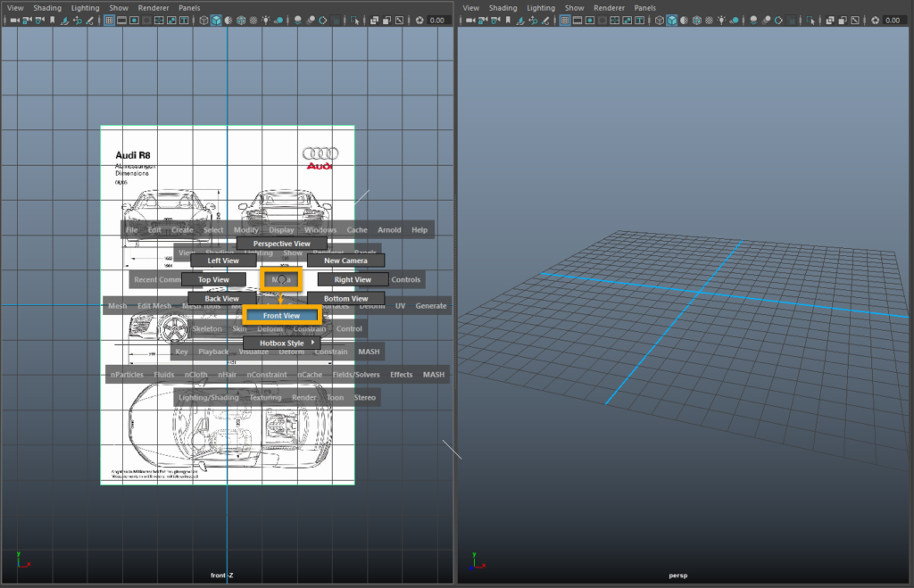
Task: Open Windows menu in hotbox row
Action: pyautogui.click(x=320, y=229)
